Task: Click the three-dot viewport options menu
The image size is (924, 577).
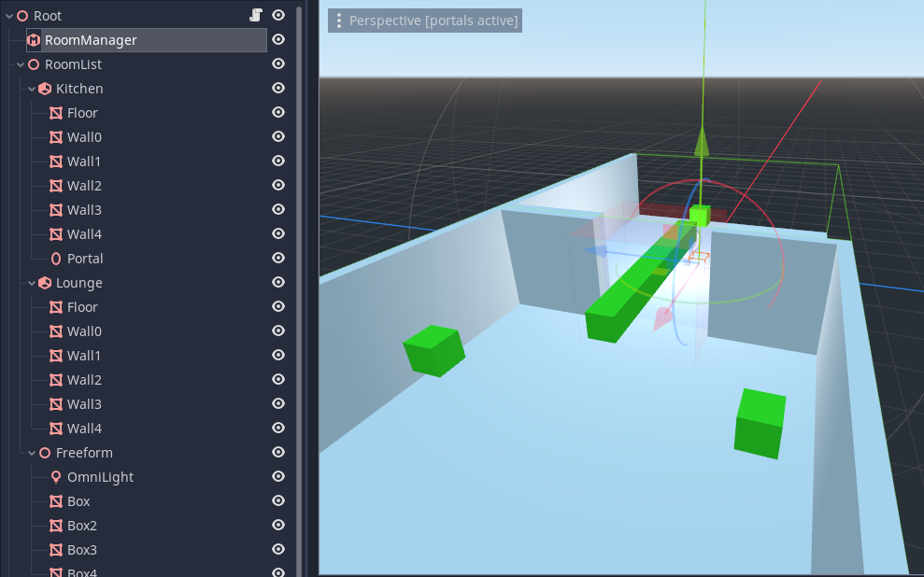Action: pyautogui.click(x=337, y=21)
